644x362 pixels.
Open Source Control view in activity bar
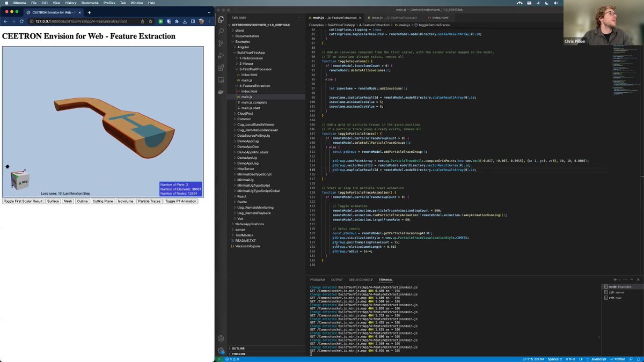[221, 43]
